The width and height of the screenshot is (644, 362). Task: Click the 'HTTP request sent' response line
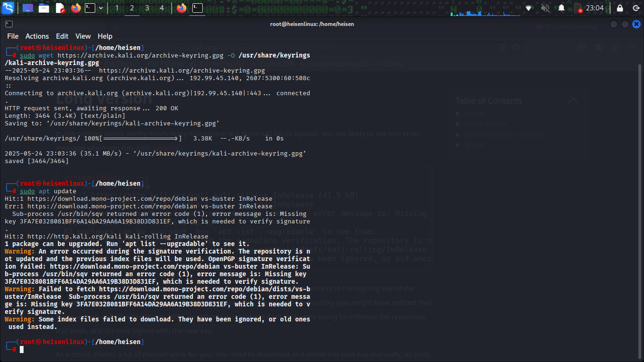pyautogui.click(x=91, y=108)
